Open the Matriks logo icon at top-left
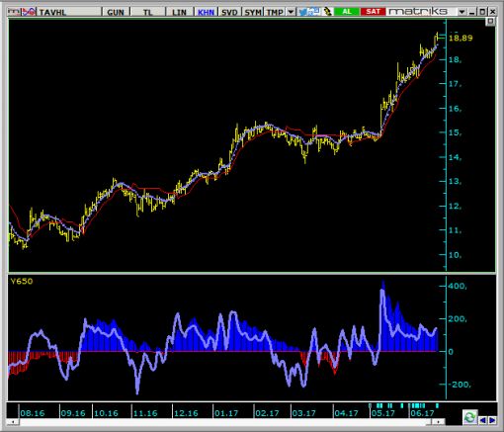Viewport: 504px width, 432px height. (14, 12)
